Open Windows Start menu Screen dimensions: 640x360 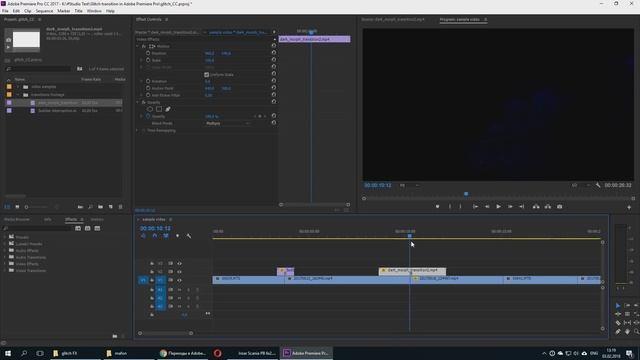tap(8, 353)
